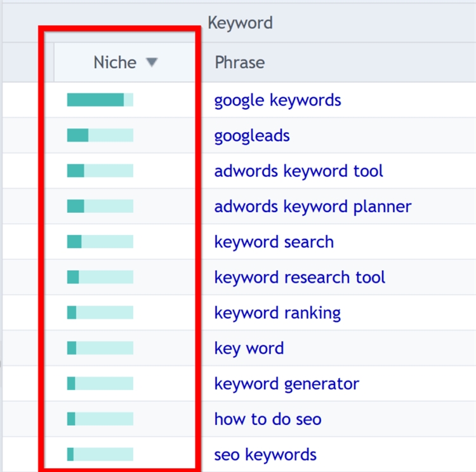Click niche bar beside 'keyword generator'

pyautogui.click(x=100, y=384)
